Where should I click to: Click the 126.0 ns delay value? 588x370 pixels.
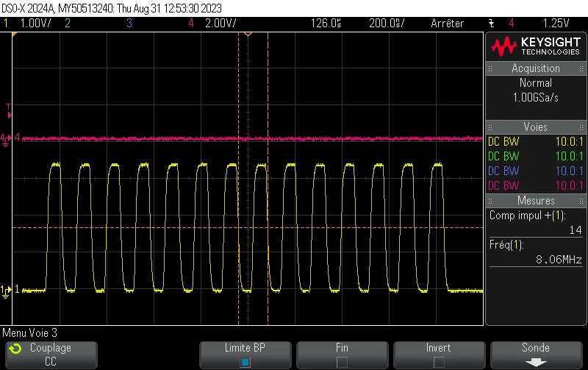pyautogui.click(x=326, y=24)
